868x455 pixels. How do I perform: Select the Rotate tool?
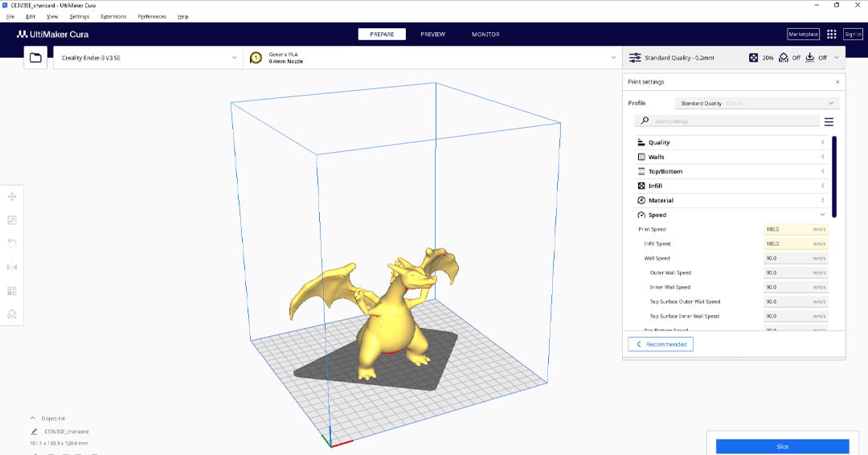(12, 244)
